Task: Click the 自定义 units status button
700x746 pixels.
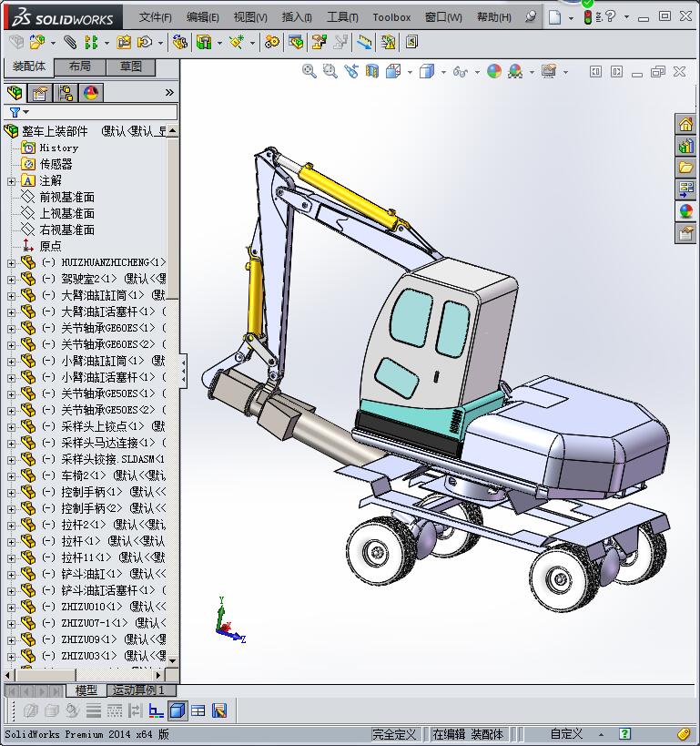Action: click(566, 733)
